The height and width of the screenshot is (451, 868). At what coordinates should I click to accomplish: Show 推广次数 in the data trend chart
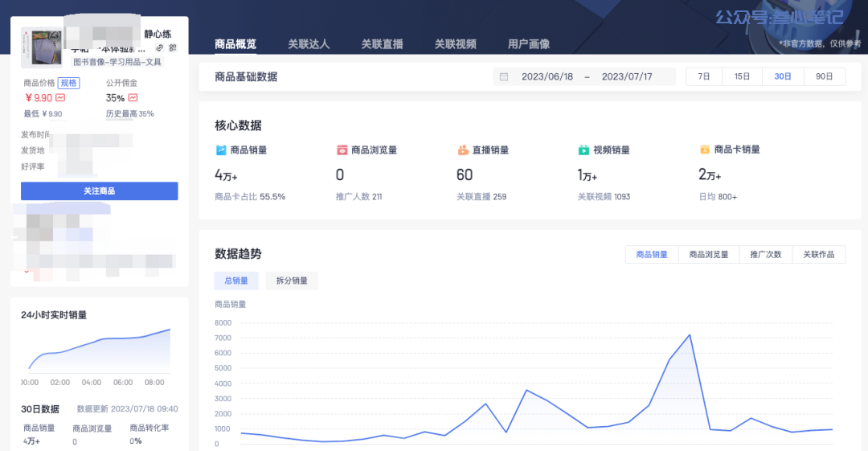(x=766, y=254)
